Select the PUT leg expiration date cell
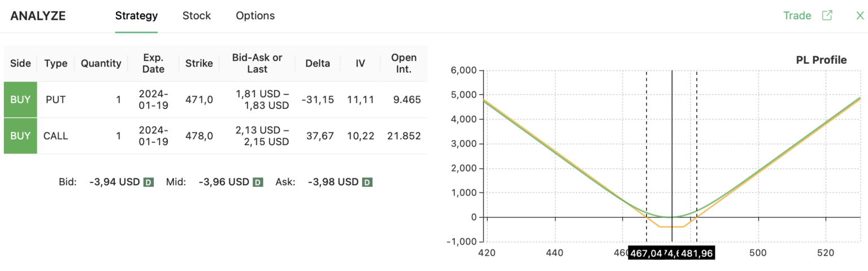Screen dimensions: 868x271 click(153, 100)
